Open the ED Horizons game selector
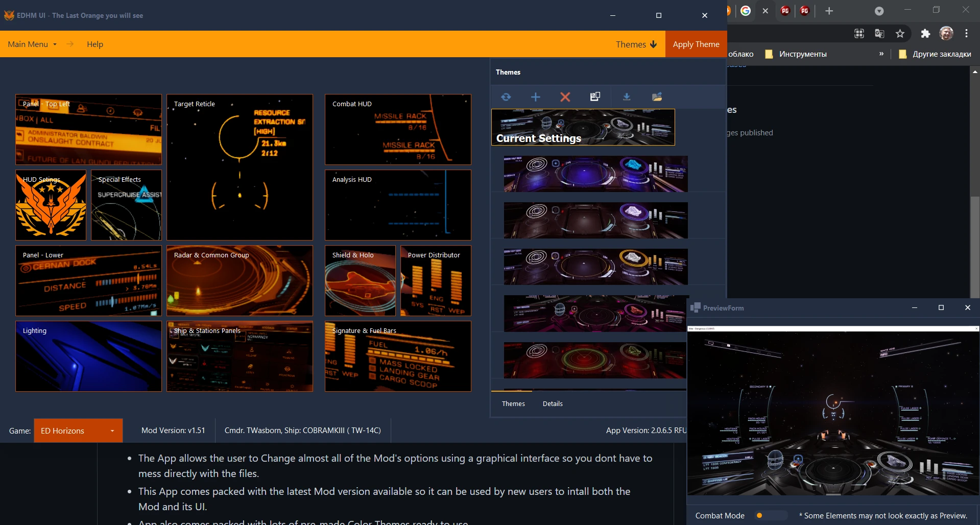This screenshot has height=525, width=980. pyautogui.click(x=78, y=431)
